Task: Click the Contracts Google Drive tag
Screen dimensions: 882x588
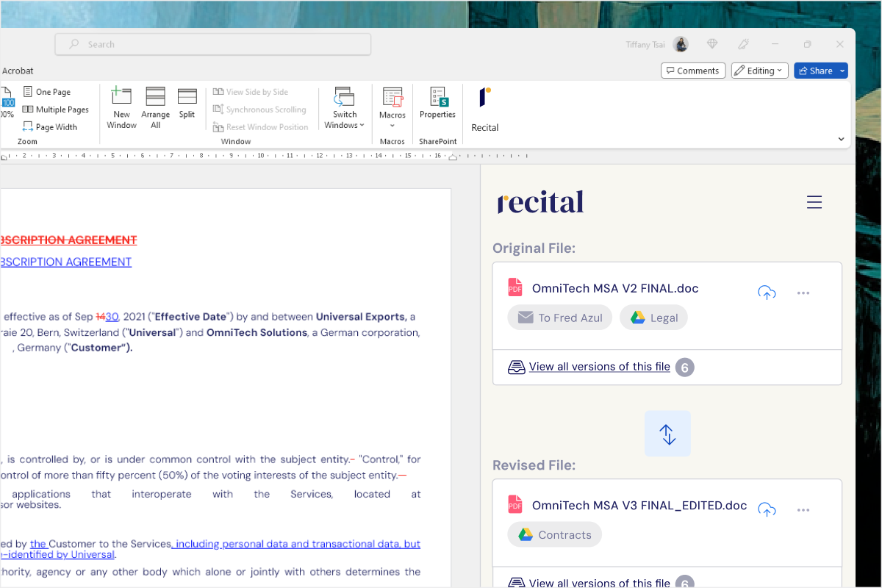Action: click(x=554, y=534)
